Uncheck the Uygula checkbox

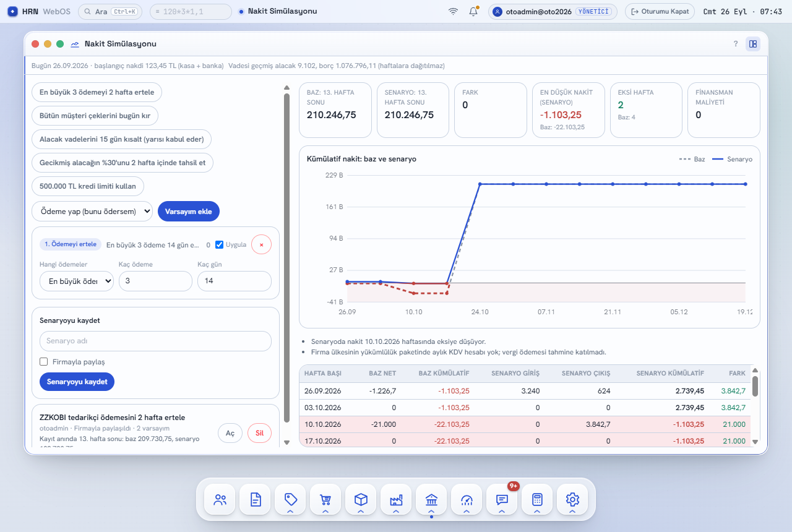pos(219,244)
